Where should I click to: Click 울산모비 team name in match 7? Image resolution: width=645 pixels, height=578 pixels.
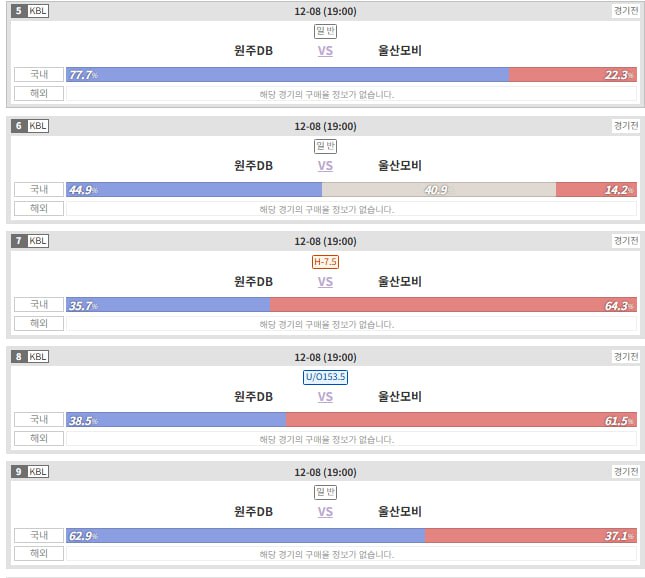tap(400, 281)
